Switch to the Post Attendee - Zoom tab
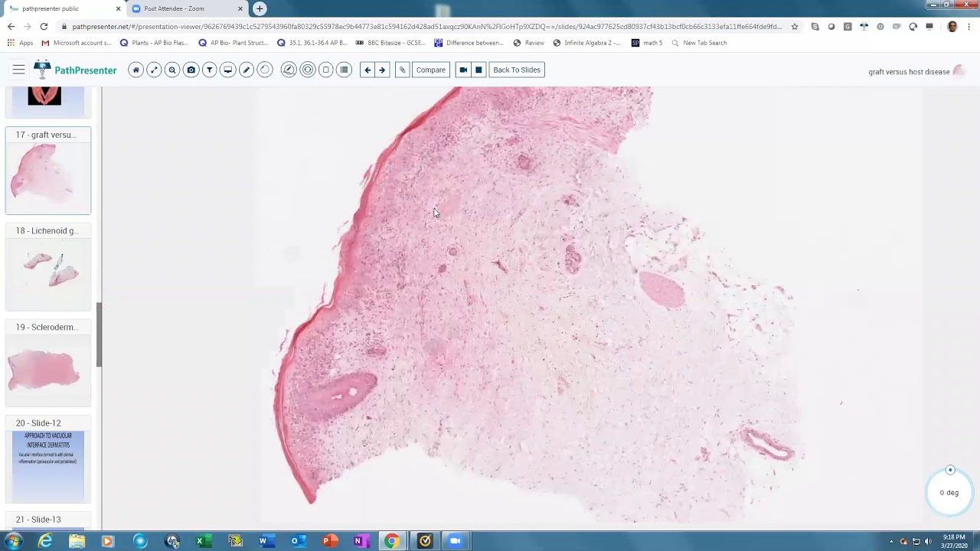Image resolution: width=980 pixels, height=551 pixels. (185, 8)
